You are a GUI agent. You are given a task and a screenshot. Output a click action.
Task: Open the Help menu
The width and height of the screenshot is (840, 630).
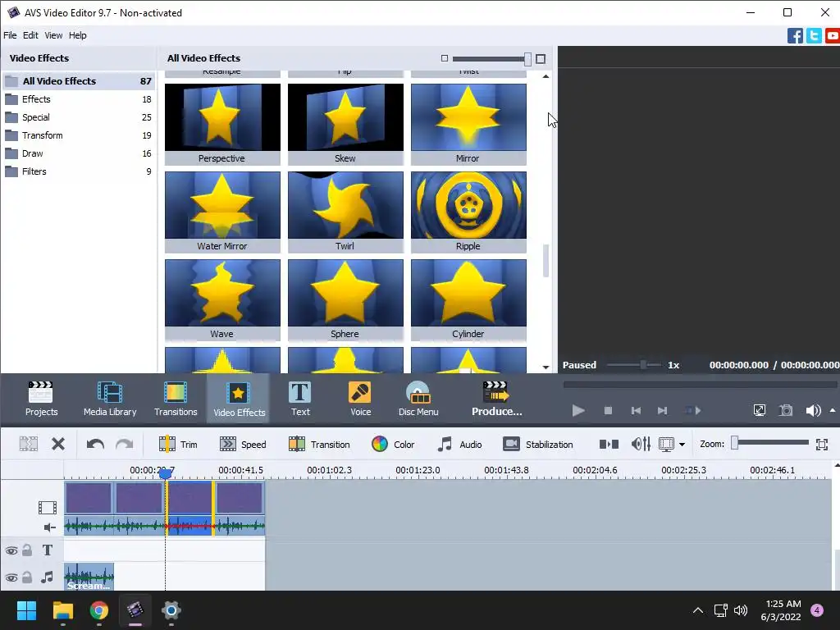[x=78, y=35]
